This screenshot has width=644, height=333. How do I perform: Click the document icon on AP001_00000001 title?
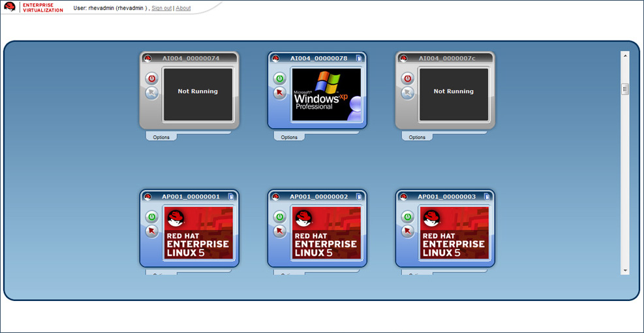pos(231,197)
